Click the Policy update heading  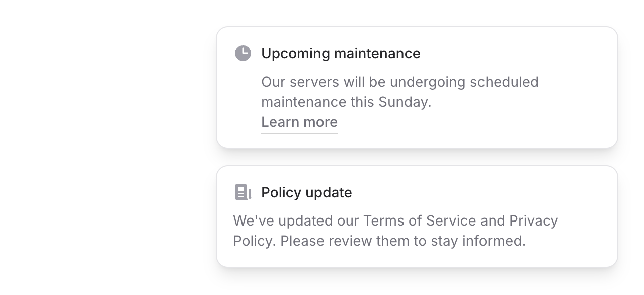[306, 192]
